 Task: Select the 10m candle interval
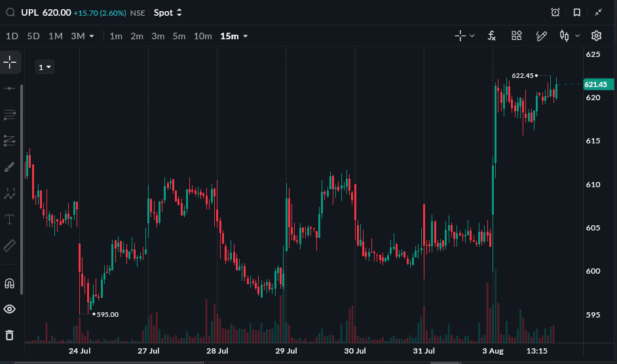(202, 36)
